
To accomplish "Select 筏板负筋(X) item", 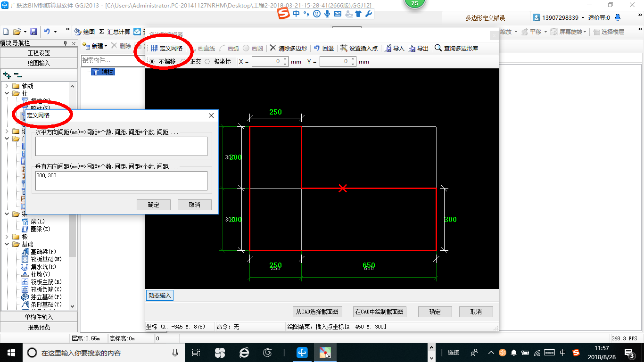I will [41, 289].
